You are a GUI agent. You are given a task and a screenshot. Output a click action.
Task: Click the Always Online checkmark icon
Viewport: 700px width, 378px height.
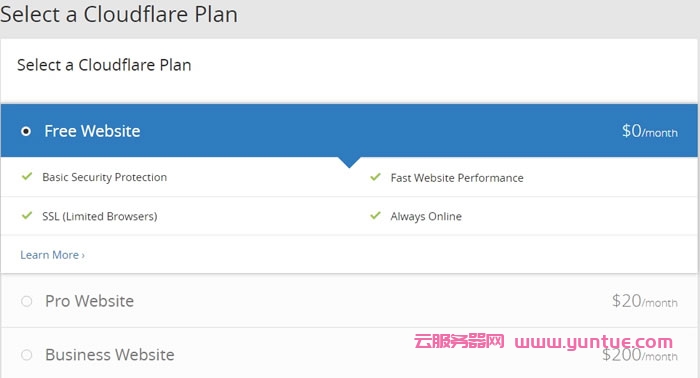[x=375, y=216]
